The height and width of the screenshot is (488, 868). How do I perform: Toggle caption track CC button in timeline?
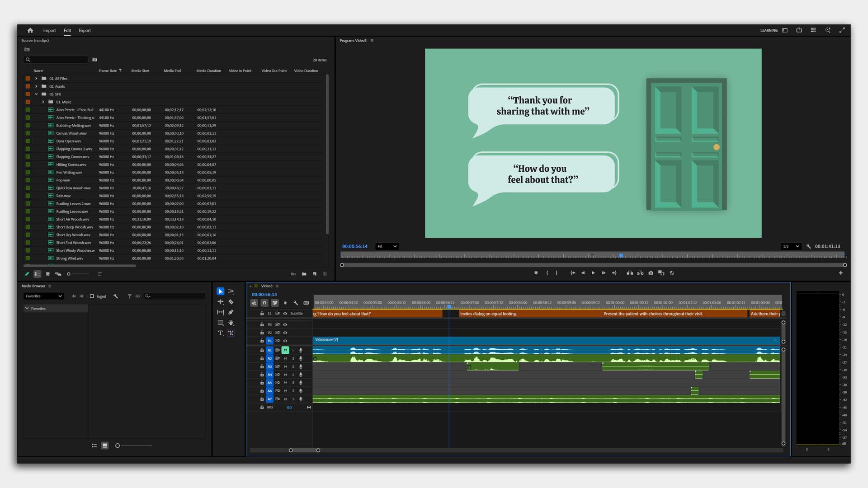[x=306, y=303]
